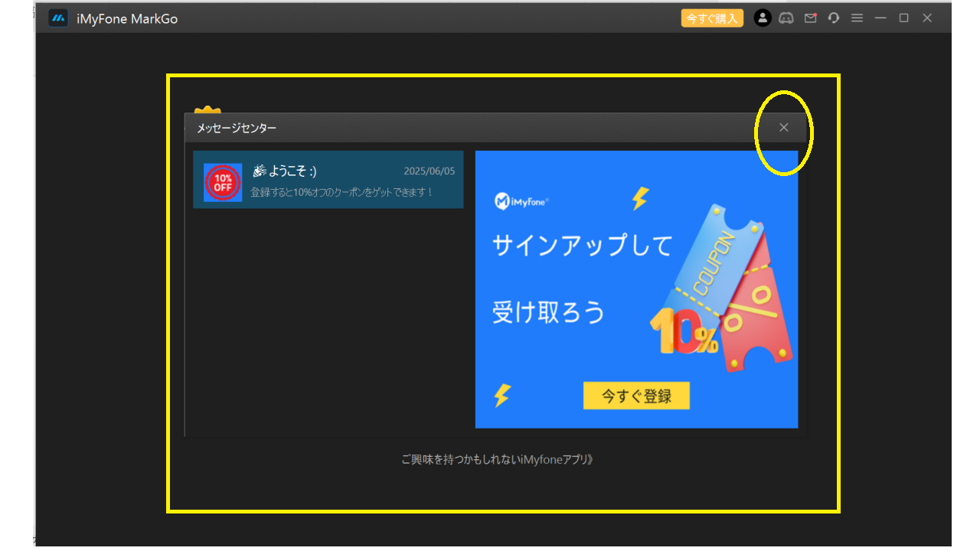
Task: Close the メッセージセンター dialog
Action: tap(783, 128)
